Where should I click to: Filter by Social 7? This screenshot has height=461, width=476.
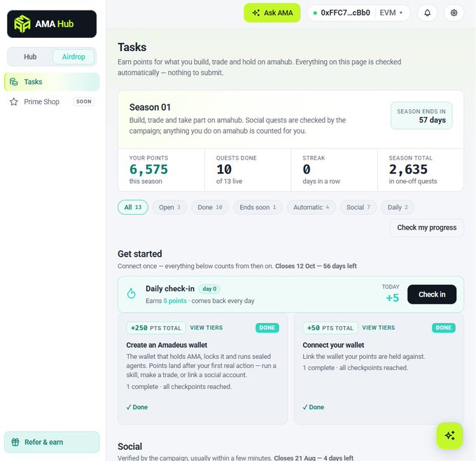[x=358, y=207]
